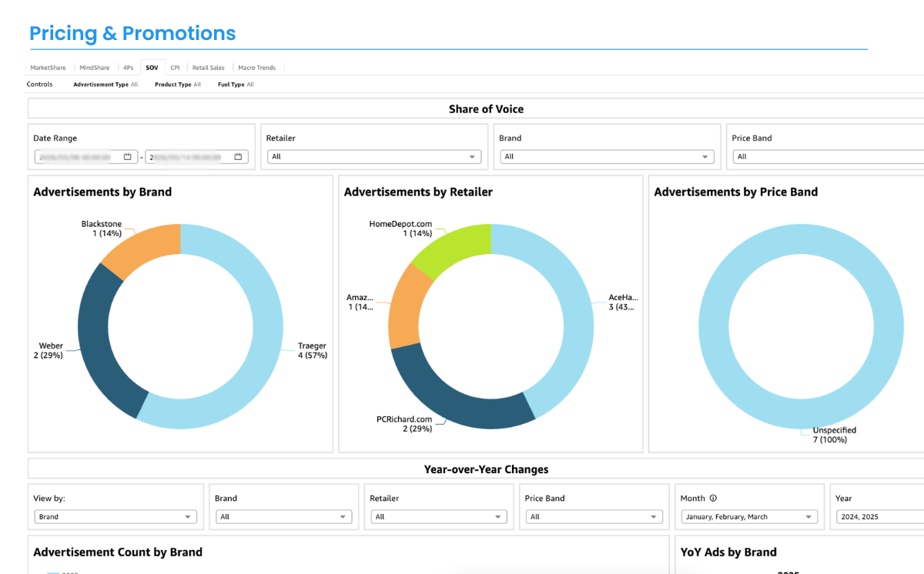Screen dimensions: 924x574
Task: Select the Macro Trends tab
Action: point(257,68)
